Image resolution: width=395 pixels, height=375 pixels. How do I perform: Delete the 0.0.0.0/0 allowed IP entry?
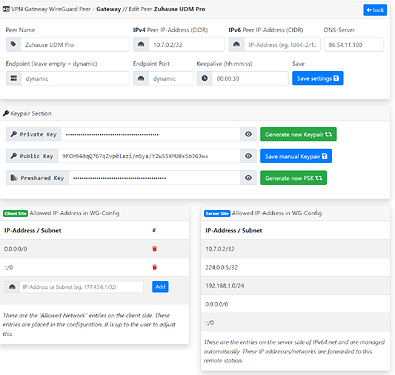(x=154, y=249)
